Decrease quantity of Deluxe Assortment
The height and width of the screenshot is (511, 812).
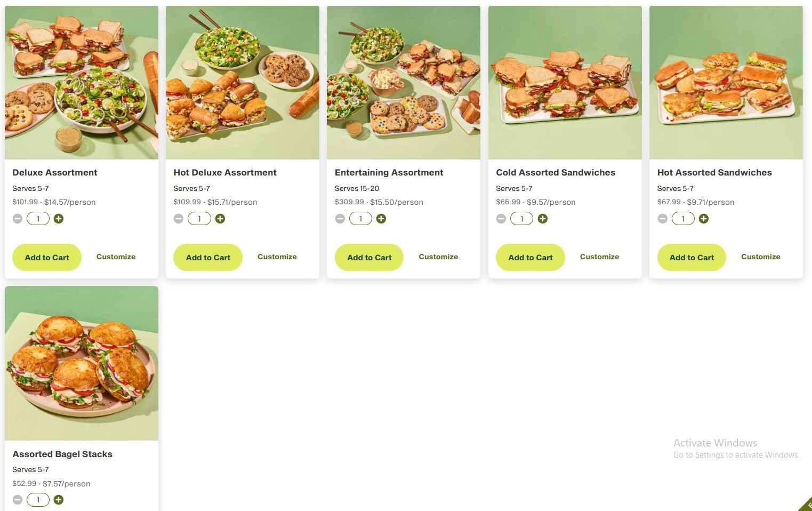pyautogui.click(x=18, y=218)
